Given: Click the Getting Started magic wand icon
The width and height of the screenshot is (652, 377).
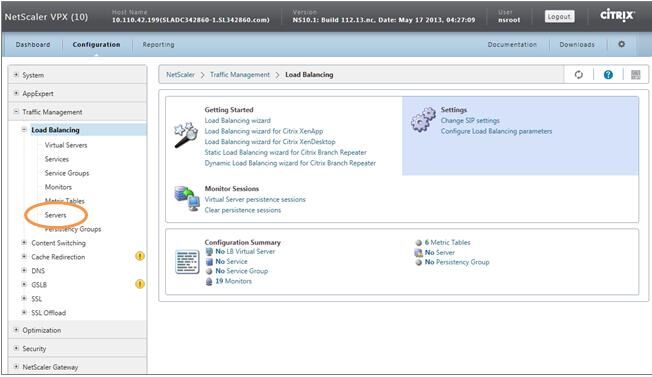Looking at the screenshot, I should tap(185, 135).
